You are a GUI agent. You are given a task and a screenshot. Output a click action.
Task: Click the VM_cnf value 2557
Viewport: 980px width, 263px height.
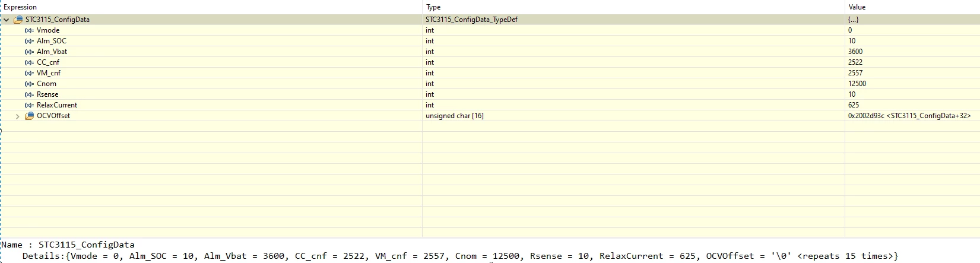pos(855,73)
